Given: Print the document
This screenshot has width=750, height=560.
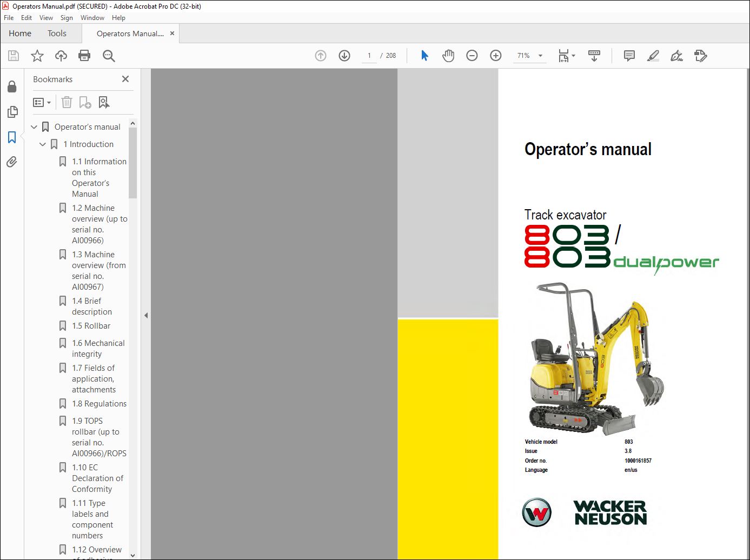Looking at the screenshot, I should click(x=84, y=56).
